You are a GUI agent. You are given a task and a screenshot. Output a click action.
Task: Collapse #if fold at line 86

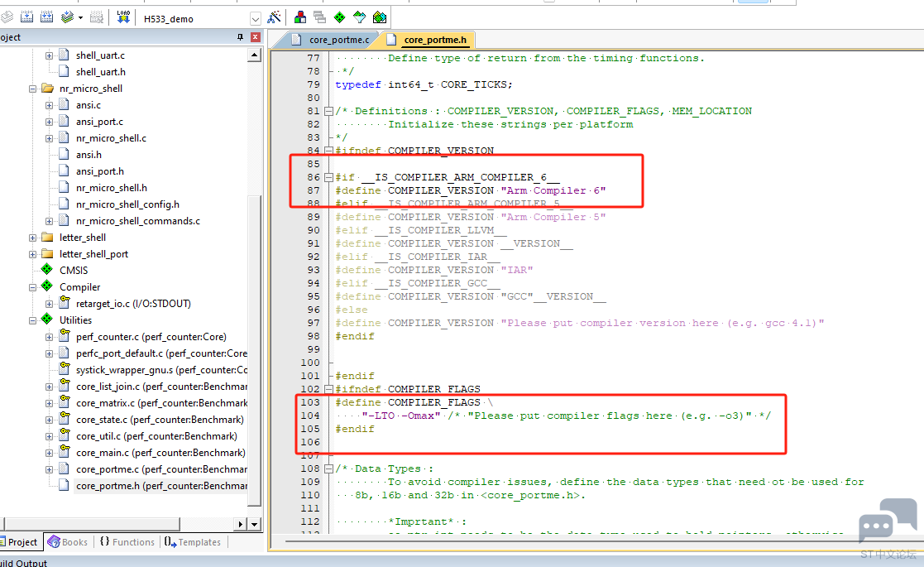pyautogui.click(x=329, y=177)
